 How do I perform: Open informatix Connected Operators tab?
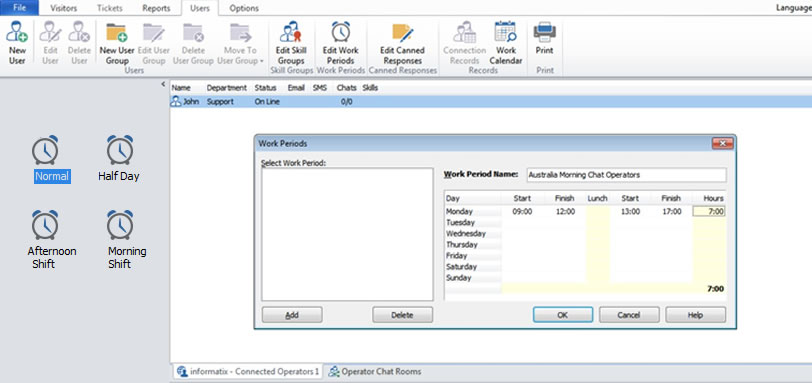pos(248,372)
